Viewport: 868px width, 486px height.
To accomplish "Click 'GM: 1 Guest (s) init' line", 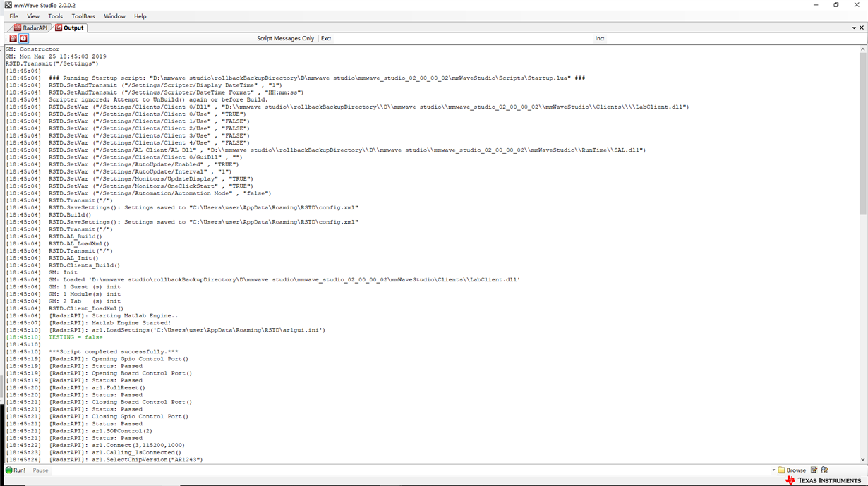I will [x=63, y=286].
